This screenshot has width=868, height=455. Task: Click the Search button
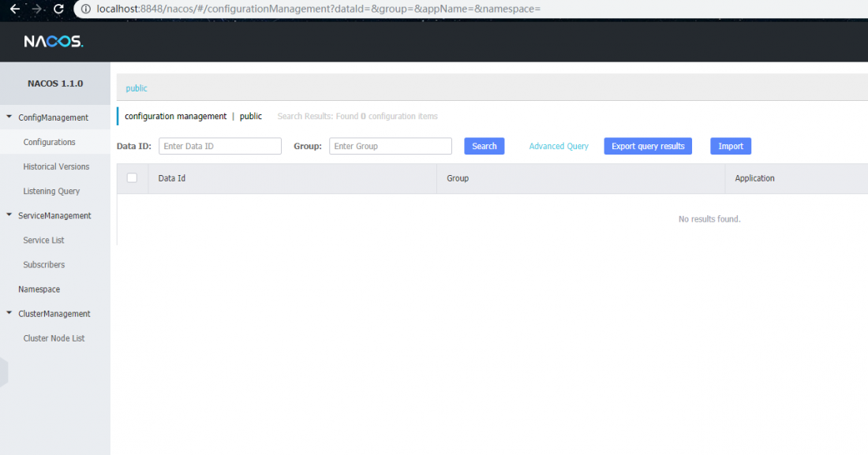[x=485, y=146]
